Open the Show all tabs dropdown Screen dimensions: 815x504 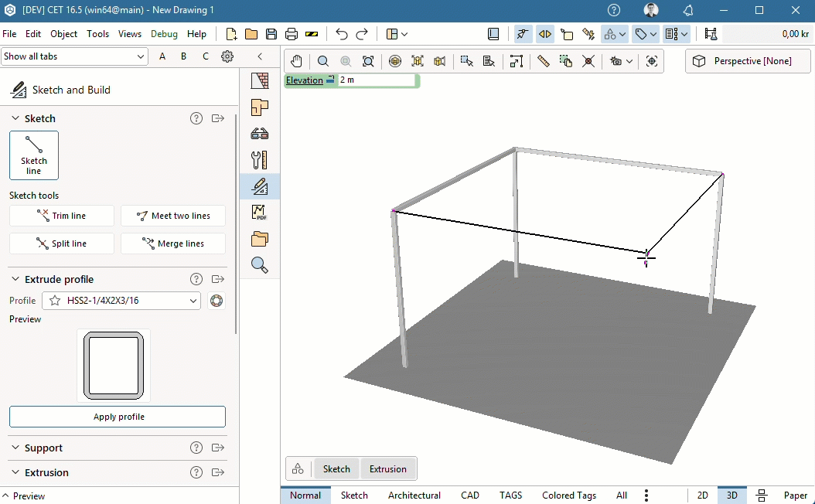click(74, 56)
